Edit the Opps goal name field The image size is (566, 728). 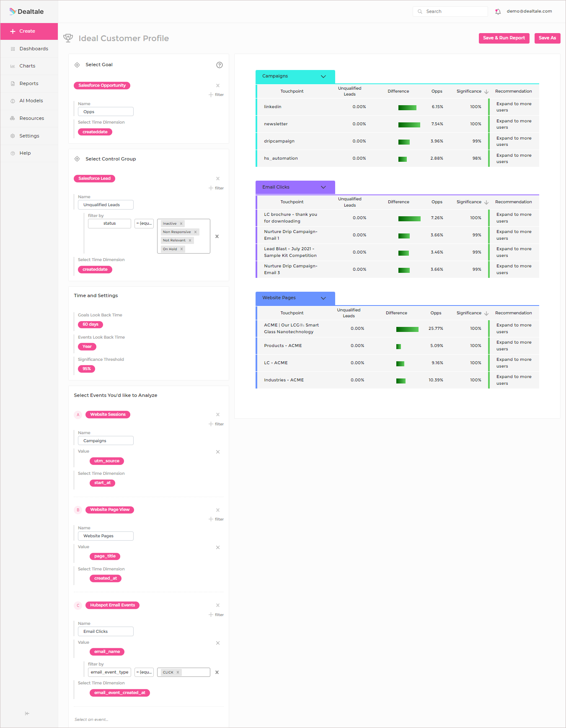click(x=106, y=112)
